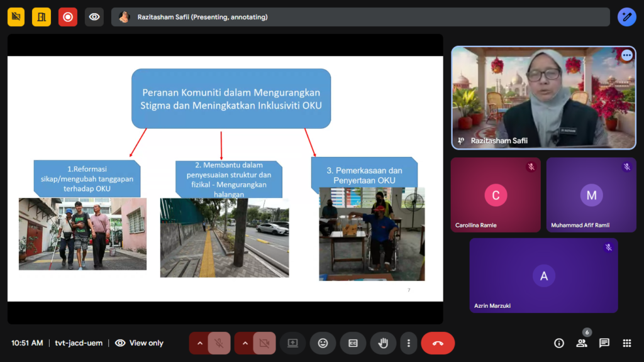The width and height of the screenshot is (644, 362).
Task: Open the annotation pen tool
Action: tap(626, 17)
